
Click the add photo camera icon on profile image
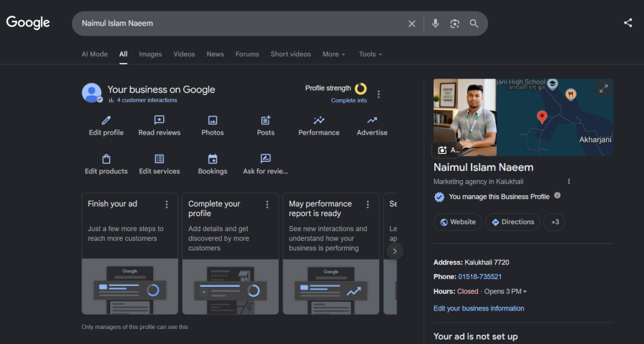(442, 150)
